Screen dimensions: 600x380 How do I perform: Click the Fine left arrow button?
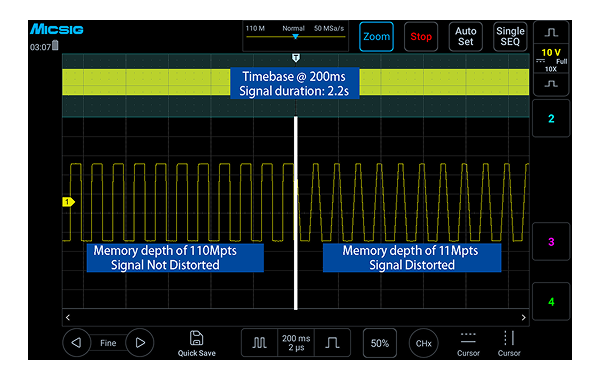click(77, 342)
